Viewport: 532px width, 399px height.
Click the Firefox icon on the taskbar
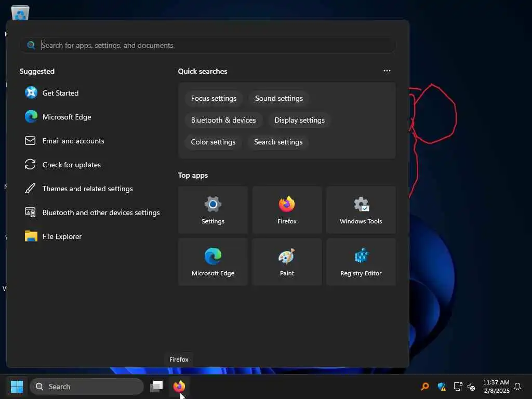pos(179,387)
